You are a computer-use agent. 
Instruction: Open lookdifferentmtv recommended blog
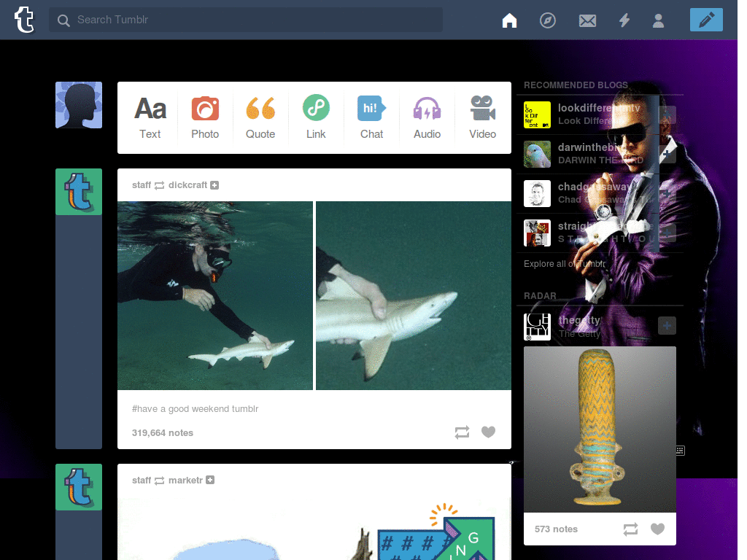click(598, 108)
